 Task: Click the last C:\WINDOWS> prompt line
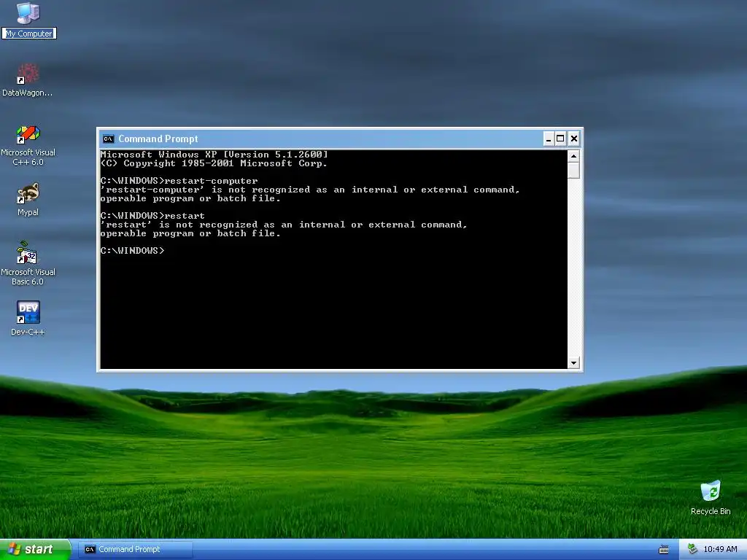(x=133, y=251)
